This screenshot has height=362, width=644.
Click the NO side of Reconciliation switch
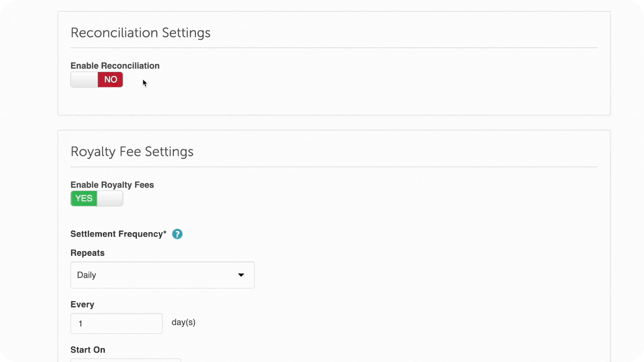(x=110, y=80)
